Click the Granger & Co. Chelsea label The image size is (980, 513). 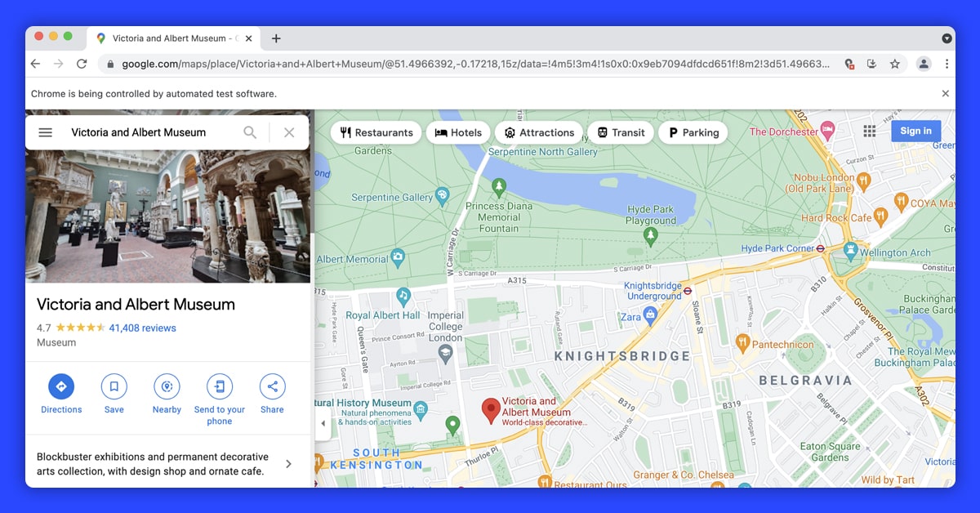[684, 475]
